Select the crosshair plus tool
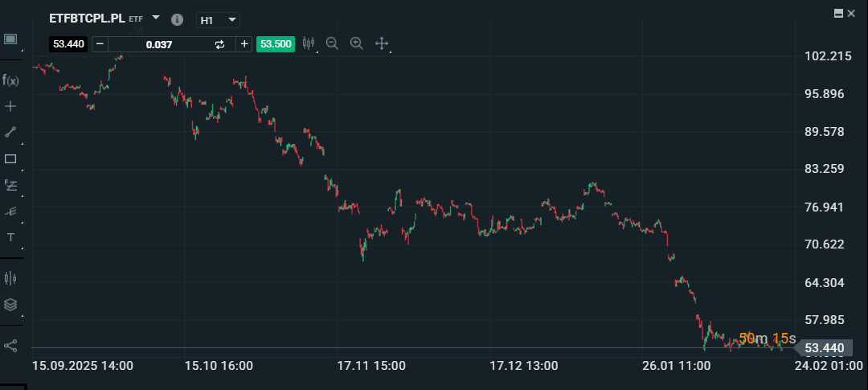 click(10, 106)
